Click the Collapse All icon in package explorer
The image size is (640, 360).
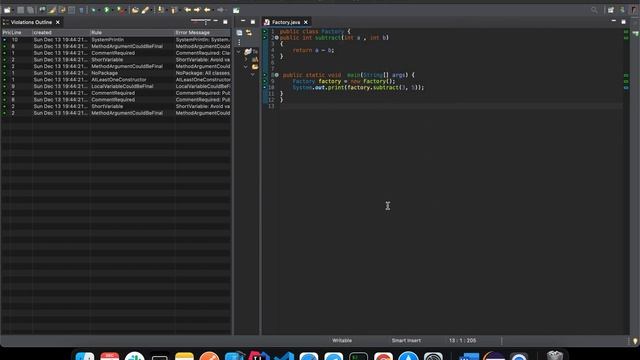240,33
